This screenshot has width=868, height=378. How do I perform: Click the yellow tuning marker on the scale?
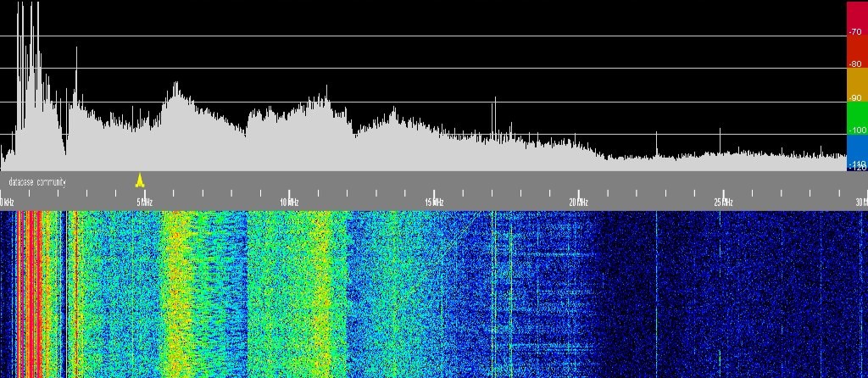coord(140,180)
